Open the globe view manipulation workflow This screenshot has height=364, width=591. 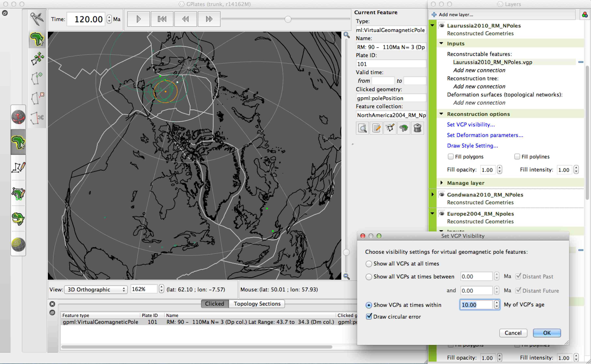(18, 117)
